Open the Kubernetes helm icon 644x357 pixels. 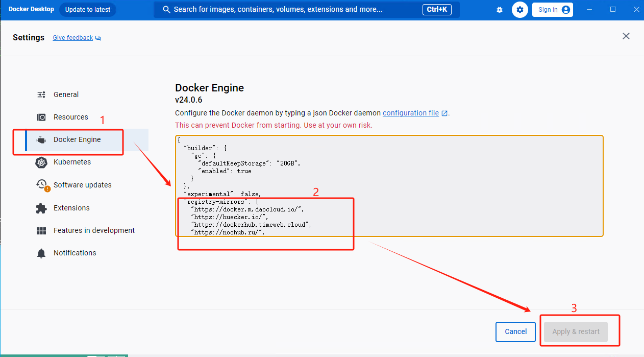(41, 162)
